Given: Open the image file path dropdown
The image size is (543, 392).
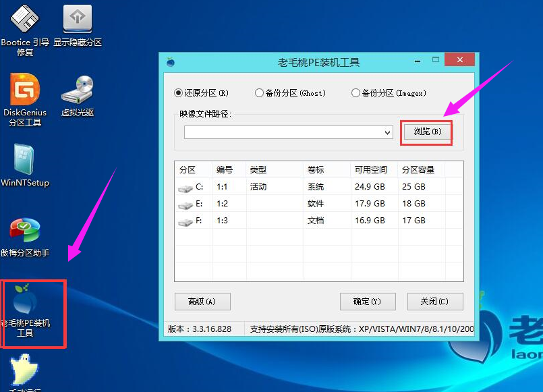Looking at the screenshot, I should [387, 132].
